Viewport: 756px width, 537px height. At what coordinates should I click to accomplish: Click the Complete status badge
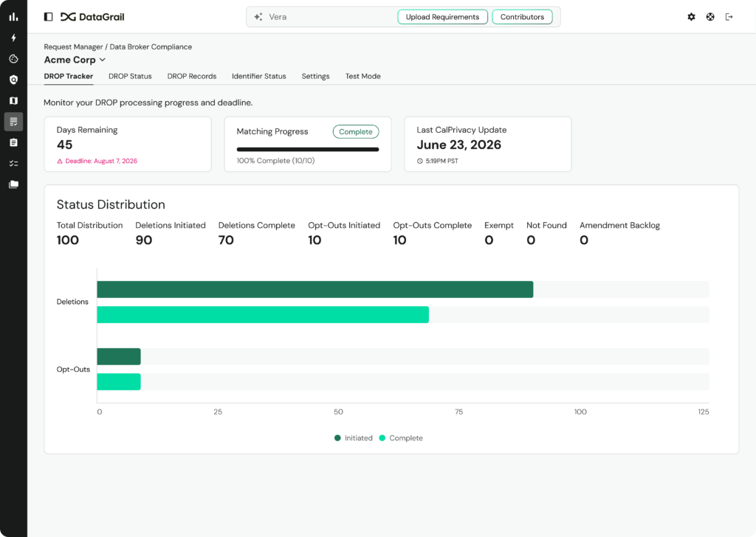click(356, 131)
